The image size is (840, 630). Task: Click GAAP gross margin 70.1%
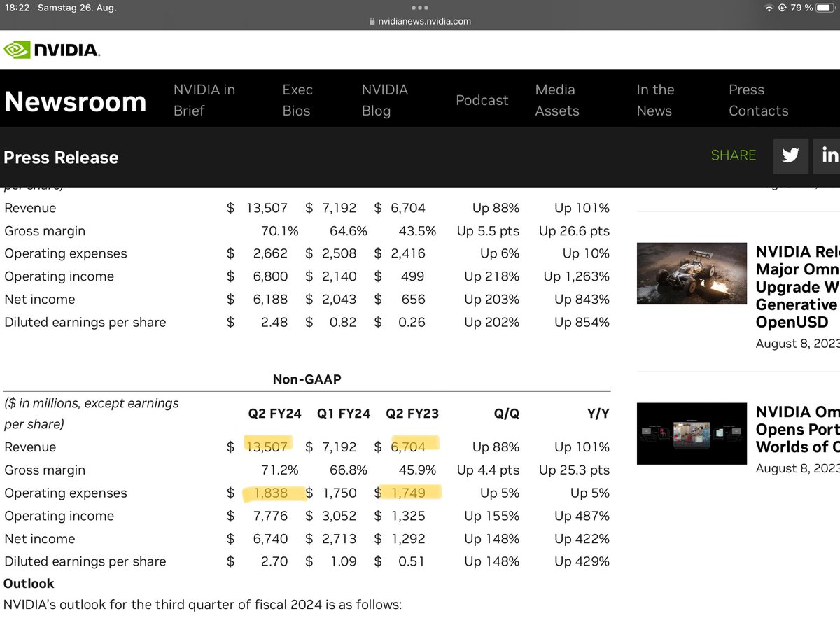click(280, 230)
